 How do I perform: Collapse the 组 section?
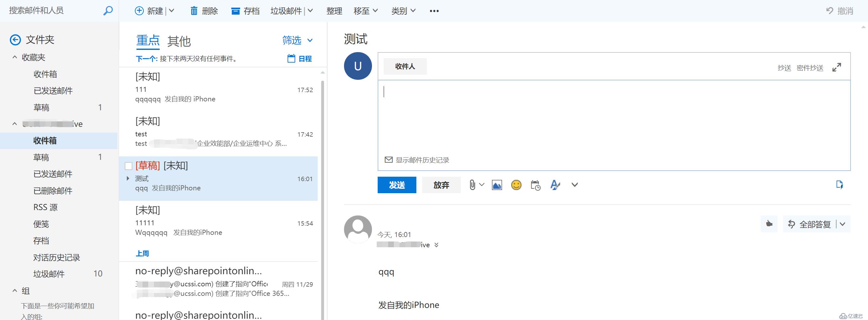click(15, 290)
